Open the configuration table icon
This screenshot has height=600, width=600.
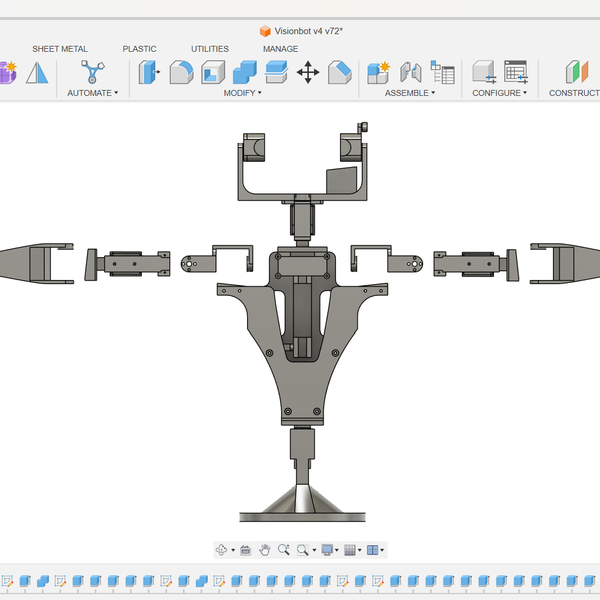click(x=516, y=72)
